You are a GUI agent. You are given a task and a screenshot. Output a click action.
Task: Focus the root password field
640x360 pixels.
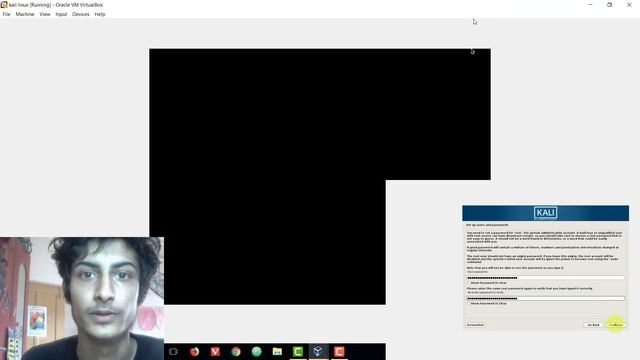point(545,278)
